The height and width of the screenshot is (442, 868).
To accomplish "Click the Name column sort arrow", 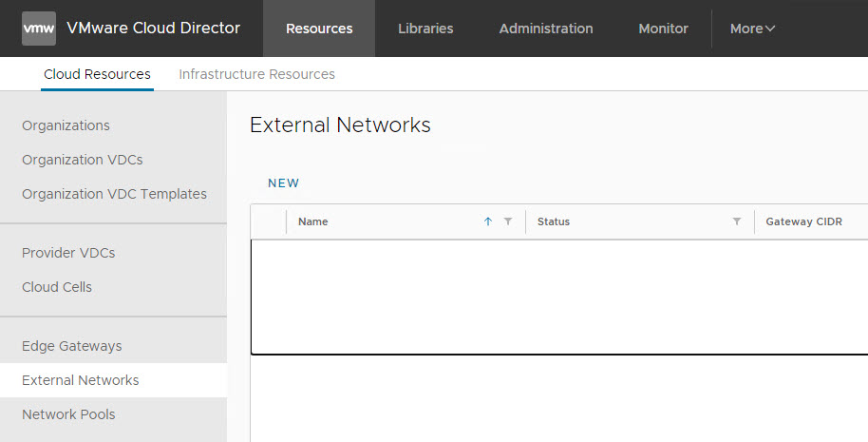I will (488, 221).
